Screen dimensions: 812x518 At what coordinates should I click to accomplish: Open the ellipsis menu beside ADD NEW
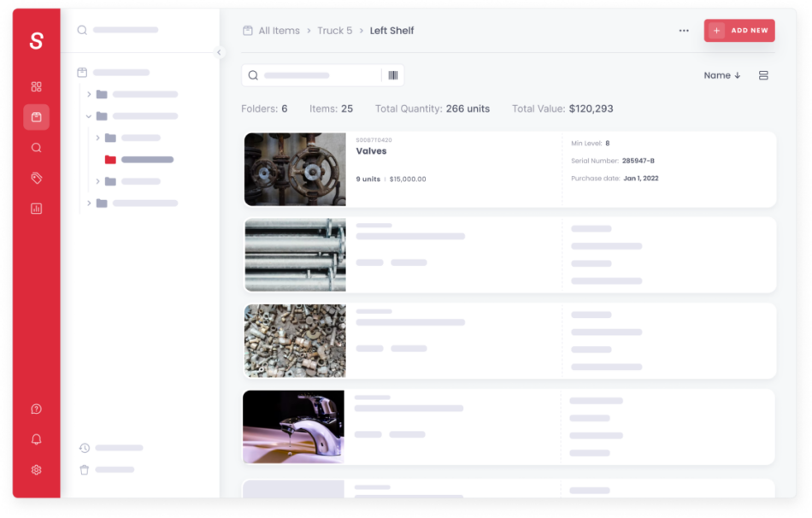tap(683, 30)
